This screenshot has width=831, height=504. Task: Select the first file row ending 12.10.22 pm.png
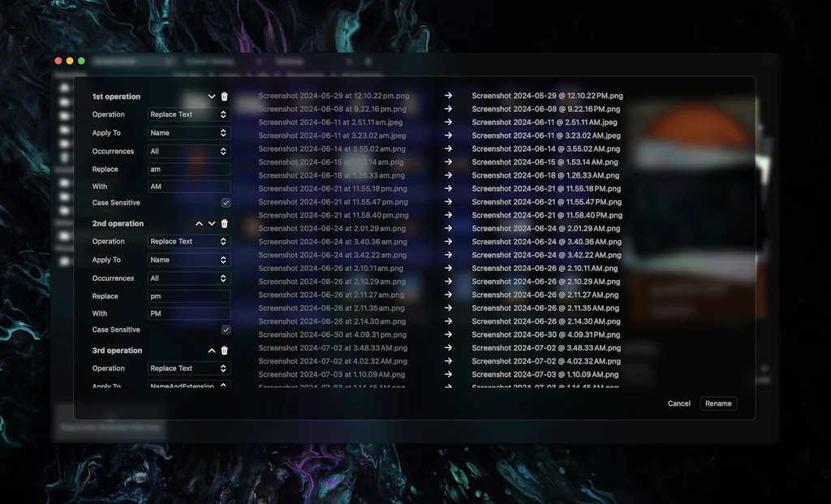[334, 96]
